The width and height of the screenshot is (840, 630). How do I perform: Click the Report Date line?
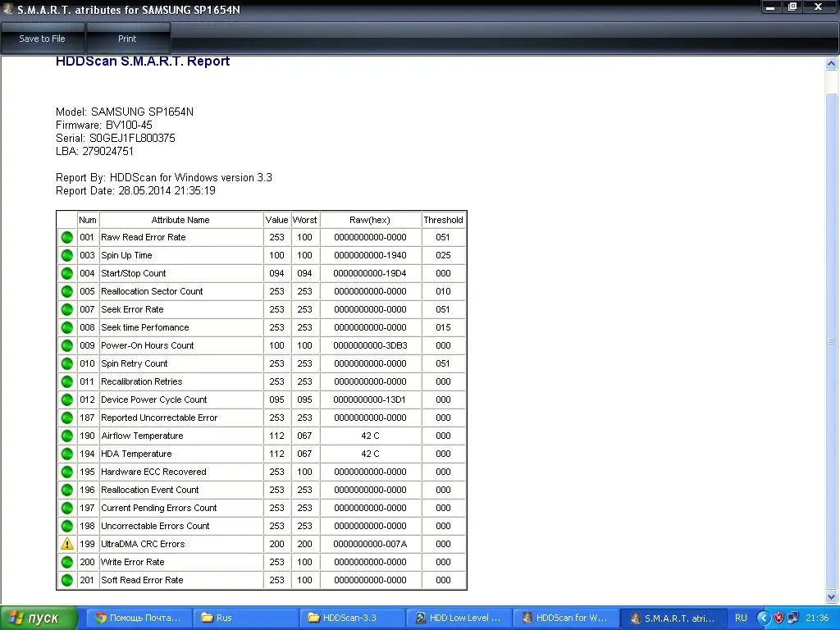135,190
